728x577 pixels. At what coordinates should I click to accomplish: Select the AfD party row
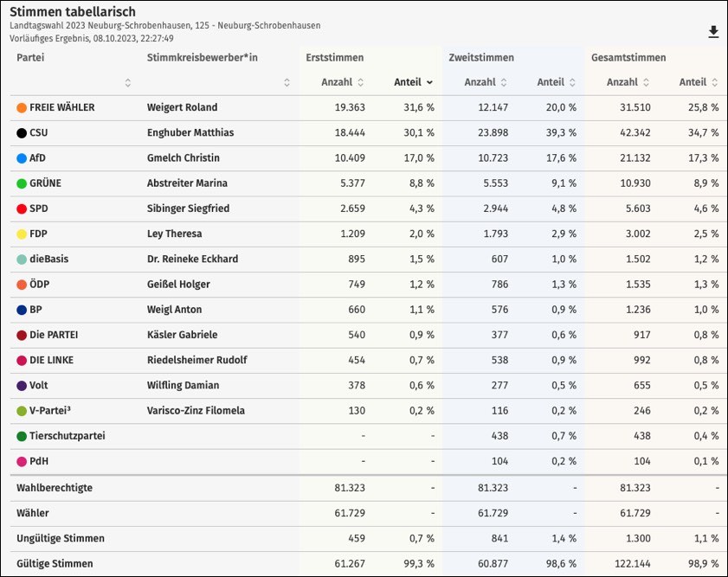click(37, 158)
